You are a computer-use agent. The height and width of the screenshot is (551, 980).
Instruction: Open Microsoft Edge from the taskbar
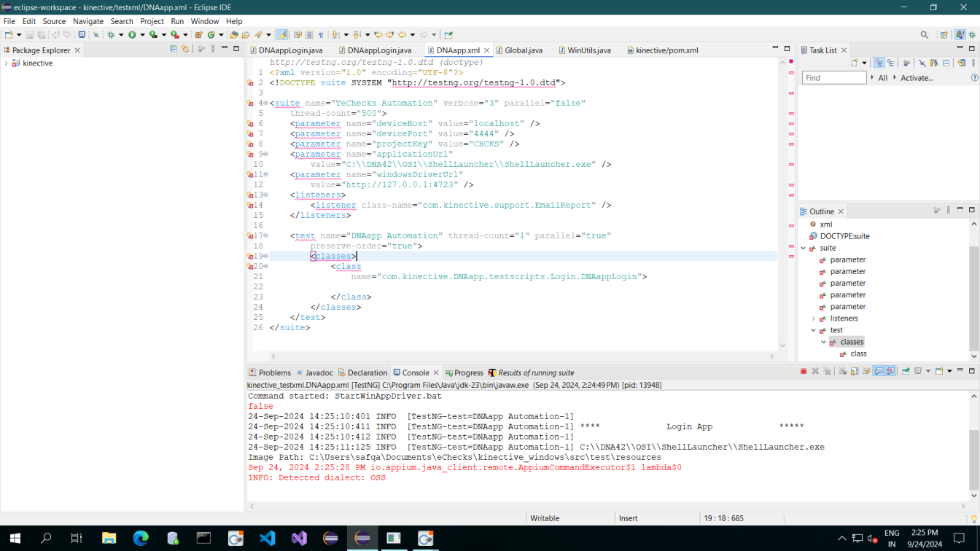click(x=141, y=539)
